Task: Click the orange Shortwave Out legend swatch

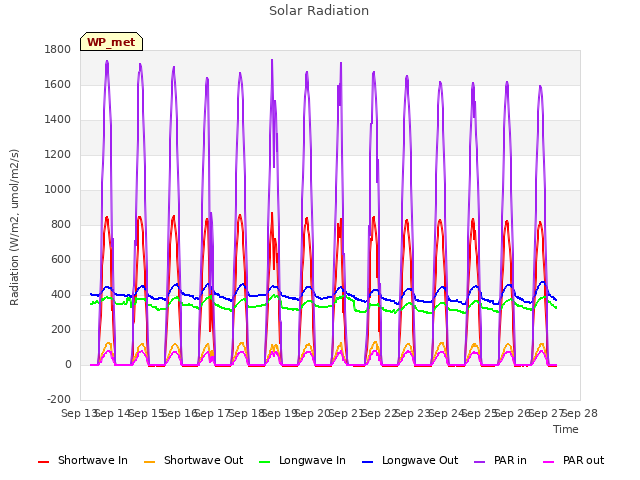Action: [x=149, y=462]
